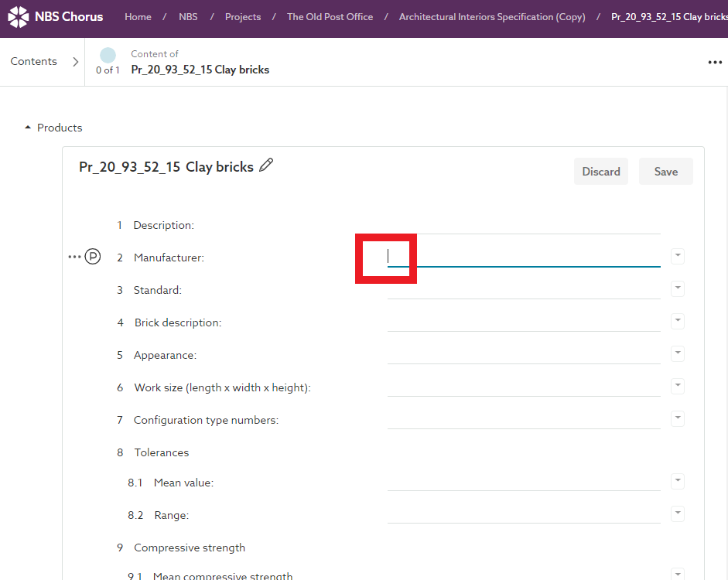Open the top-right ellipsis options menu

(x=715, y=62)
